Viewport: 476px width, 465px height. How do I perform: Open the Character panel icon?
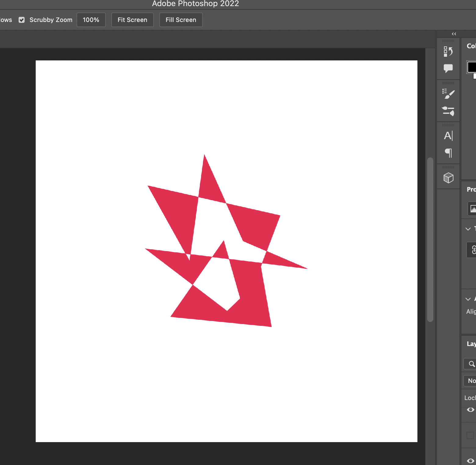[x=448, y=135]
